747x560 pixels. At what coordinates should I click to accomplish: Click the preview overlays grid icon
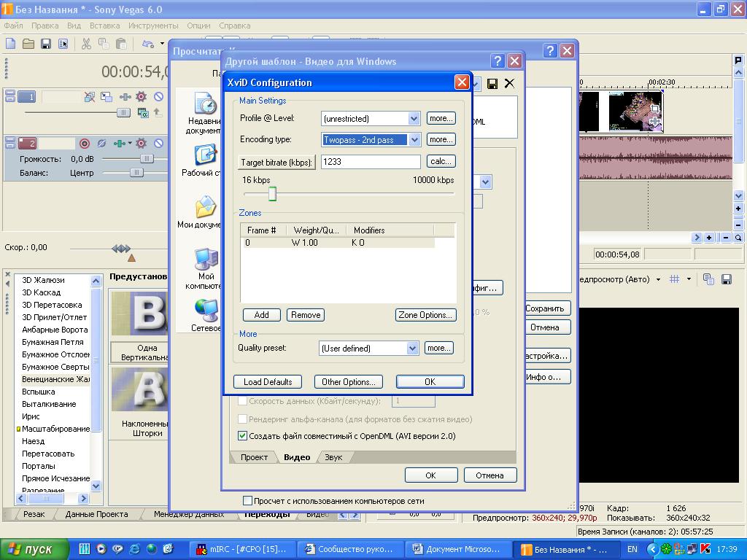coord(674,279)
